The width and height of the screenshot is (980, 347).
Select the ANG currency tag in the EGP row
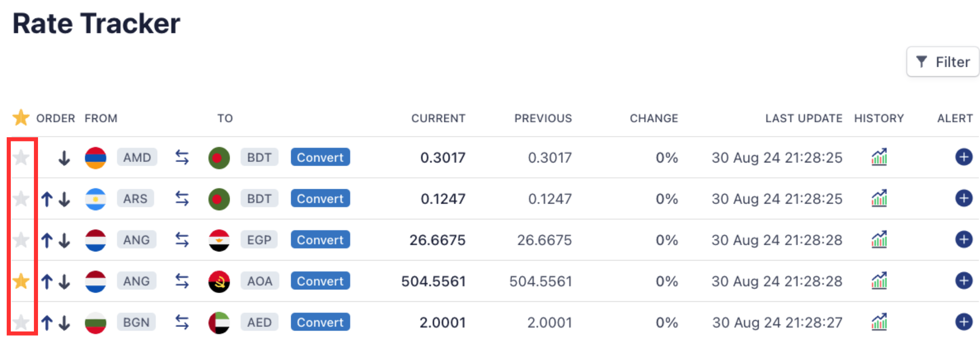click(x=136, y=240)
